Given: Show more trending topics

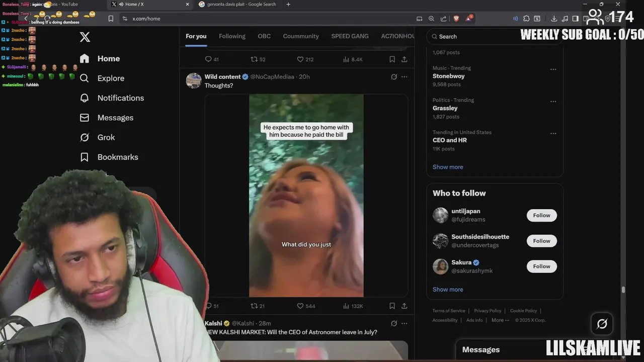Looking at the screenshot, I should coord(448,167).
